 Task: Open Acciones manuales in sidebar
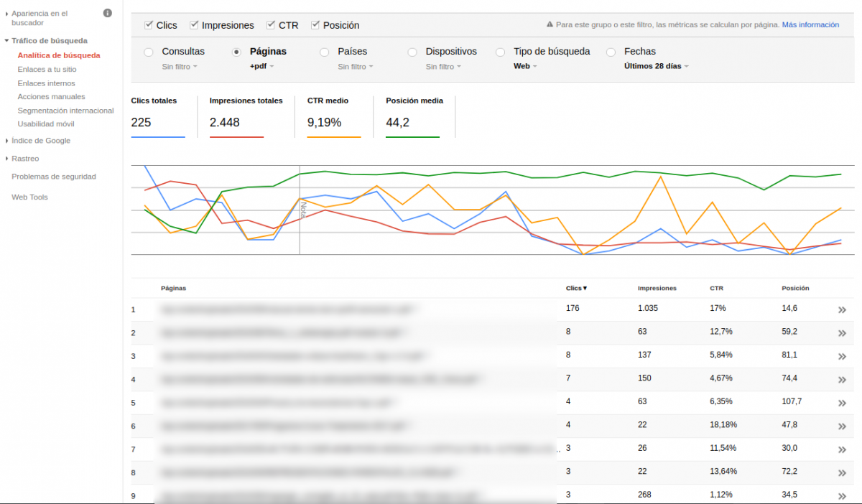point(51,96)
